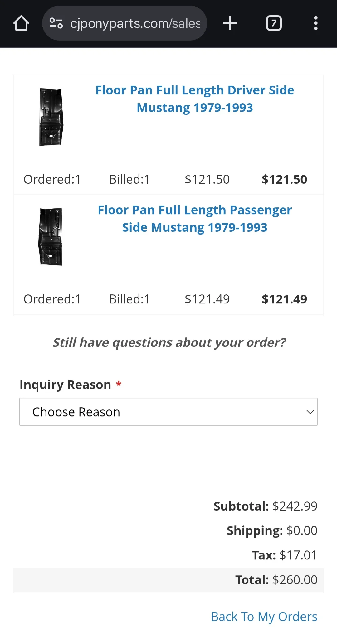Tap the browser home icon
Screen dimensions: 337x644
(x=21, y=23)
